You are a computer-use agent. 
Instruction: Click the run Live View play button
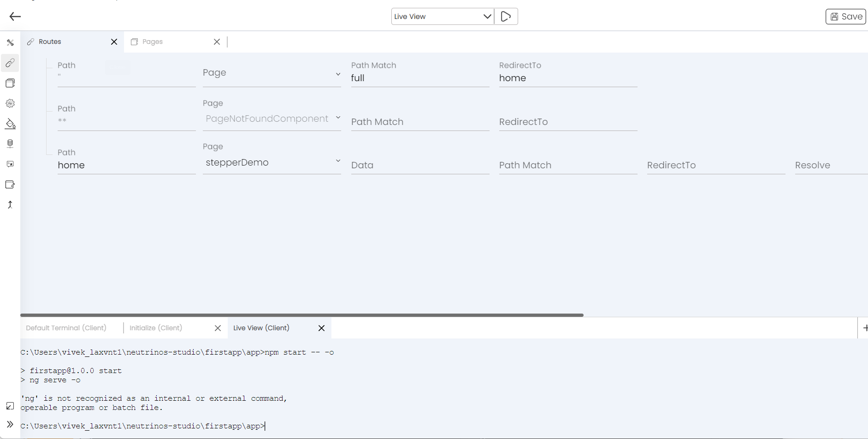506,17
